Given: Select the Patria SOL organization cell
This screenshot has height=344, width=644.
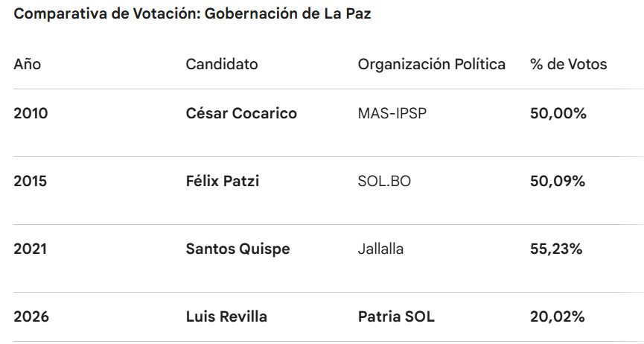Looking at the screenshot, I should coord(396,316).
